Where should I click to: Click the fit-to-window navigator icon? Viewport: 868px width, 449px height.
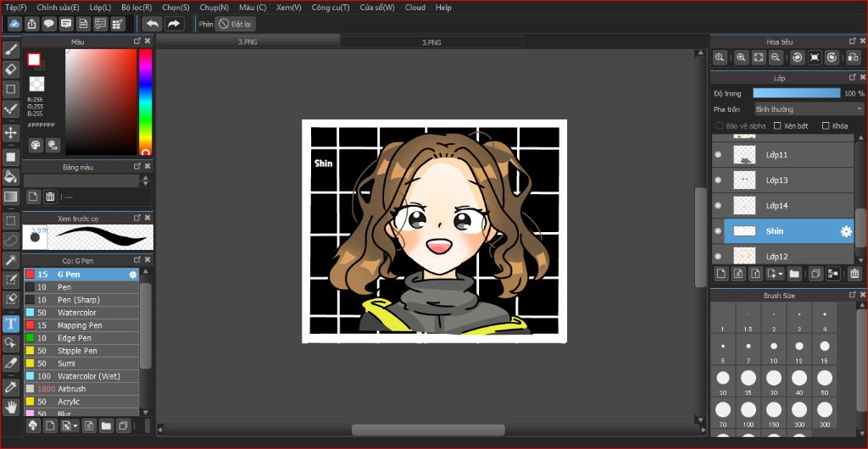coord(759,57)
